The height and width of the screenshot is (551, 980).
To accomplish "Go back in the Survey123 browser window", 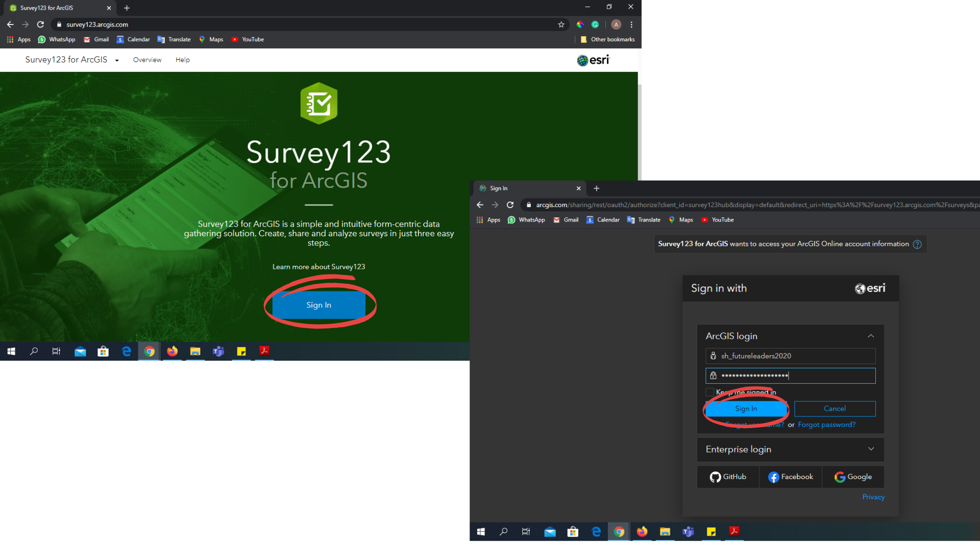I will [x=10, y=24].
